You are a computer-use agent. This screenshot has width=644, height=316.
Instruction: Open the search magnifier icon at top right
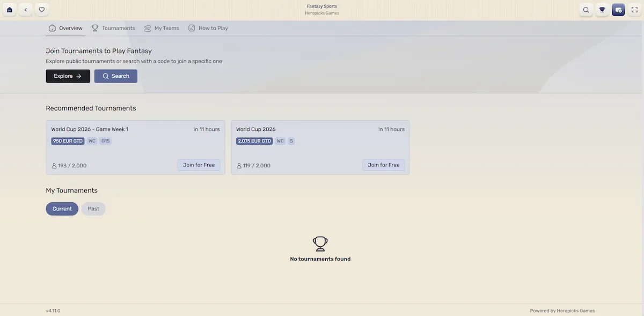(586, 10)
